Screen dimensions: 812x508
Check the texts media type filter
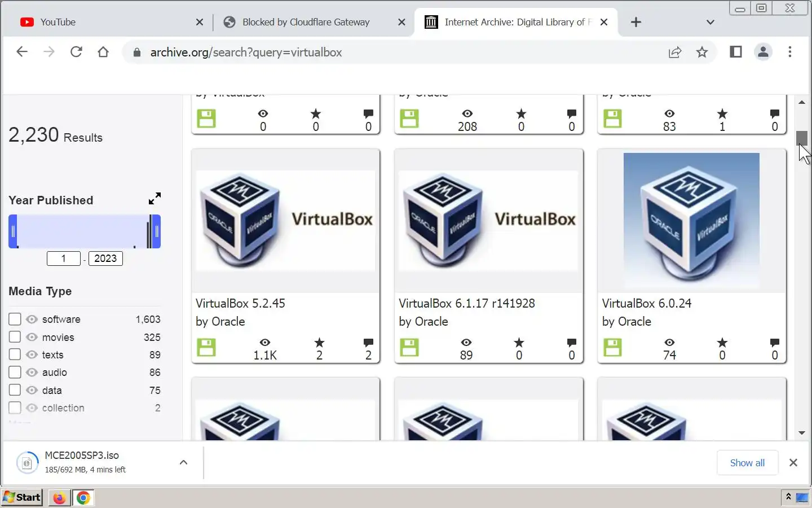pyautogui.click(x=15, y=354)
